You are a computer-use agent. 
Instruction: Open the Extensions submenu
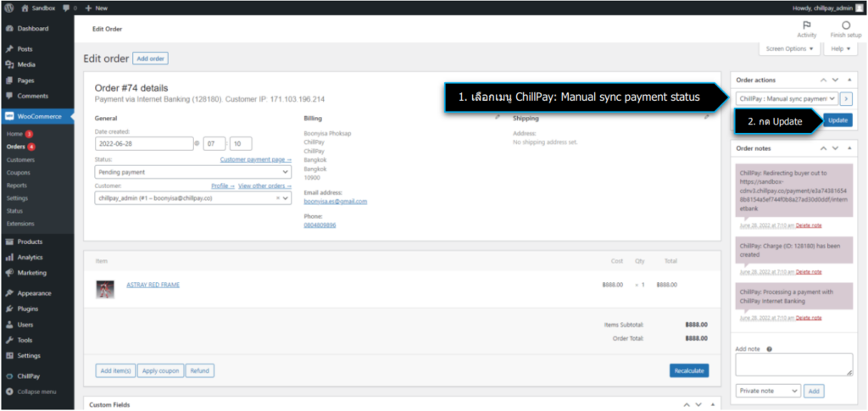click(x=20, y=224)
